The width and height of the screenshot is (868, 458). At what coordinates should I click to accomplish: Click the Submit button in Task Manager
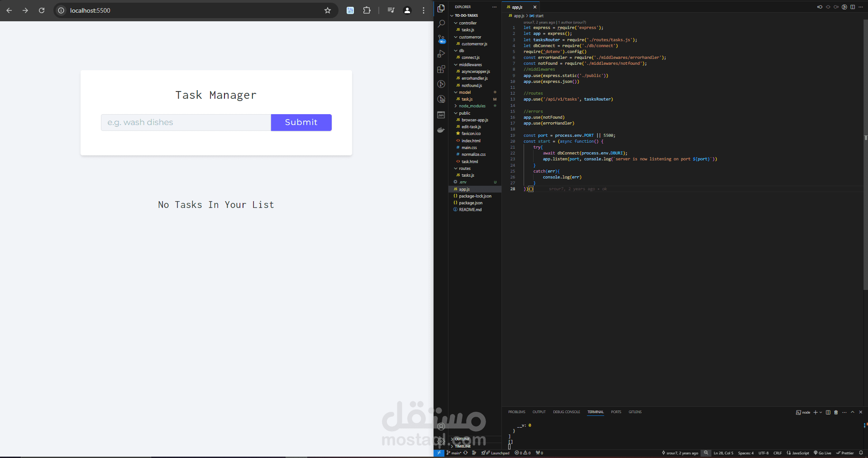(x=301, y=122)
